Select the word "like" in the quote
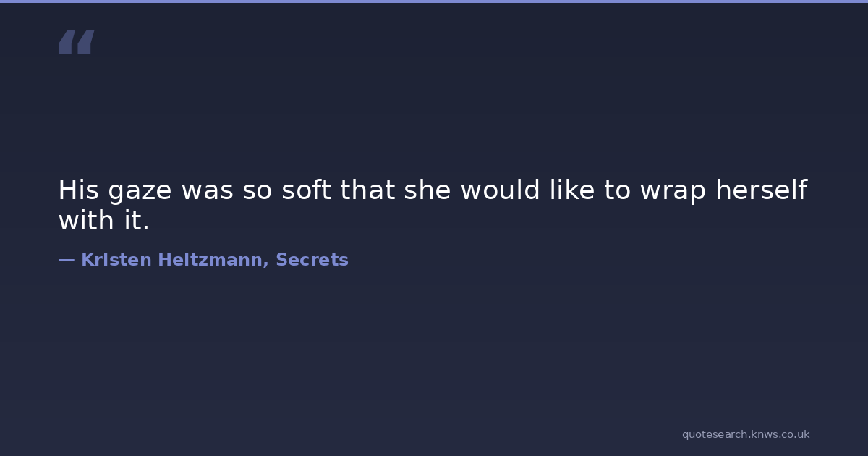The image size is (868, 456). (x=571, y=190)
